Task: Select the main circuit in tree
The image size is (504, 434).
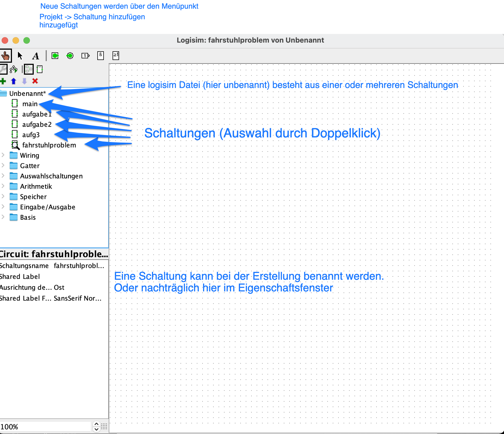Action: pos(30,104)
